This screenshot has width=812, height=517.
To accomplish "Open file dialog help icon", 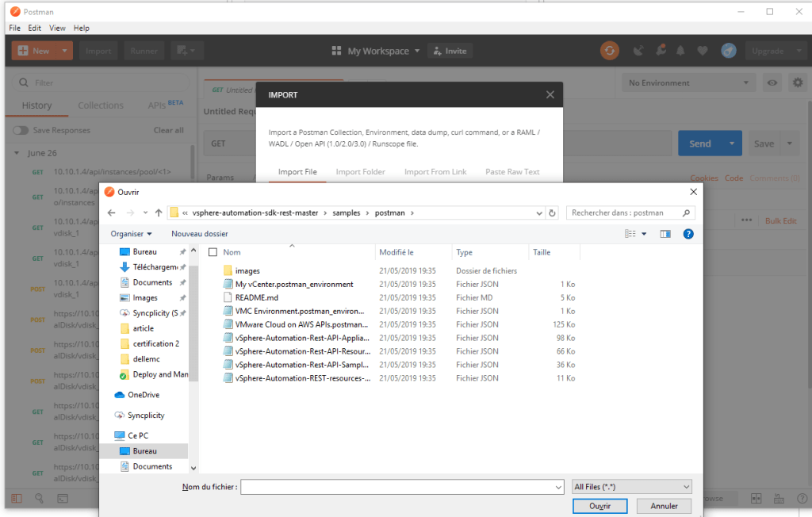I will [688, 234].
